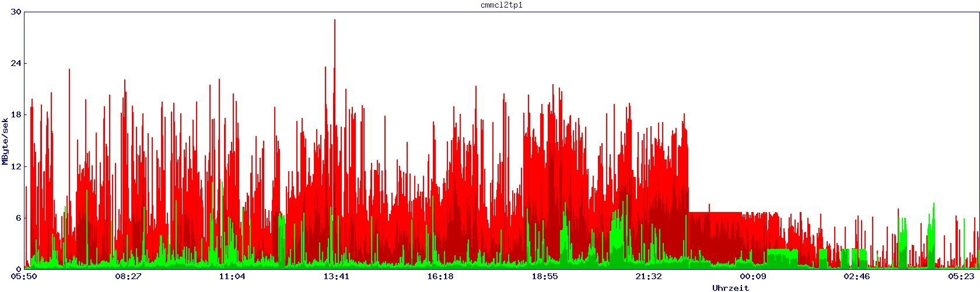
Task: Select the 30 value on the y-axis
Action: coord(16,12)
